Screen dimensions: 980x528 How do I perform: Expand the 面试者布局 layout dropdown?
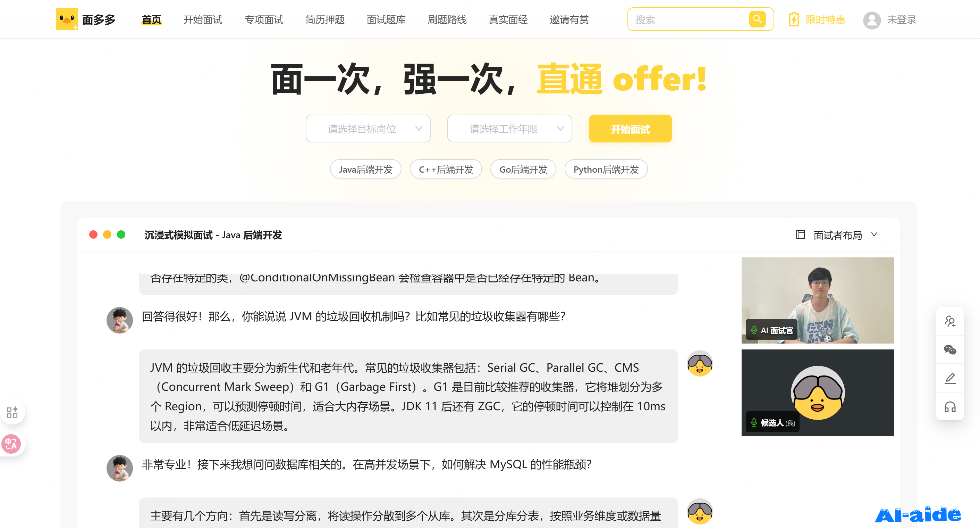click(837, 235)
